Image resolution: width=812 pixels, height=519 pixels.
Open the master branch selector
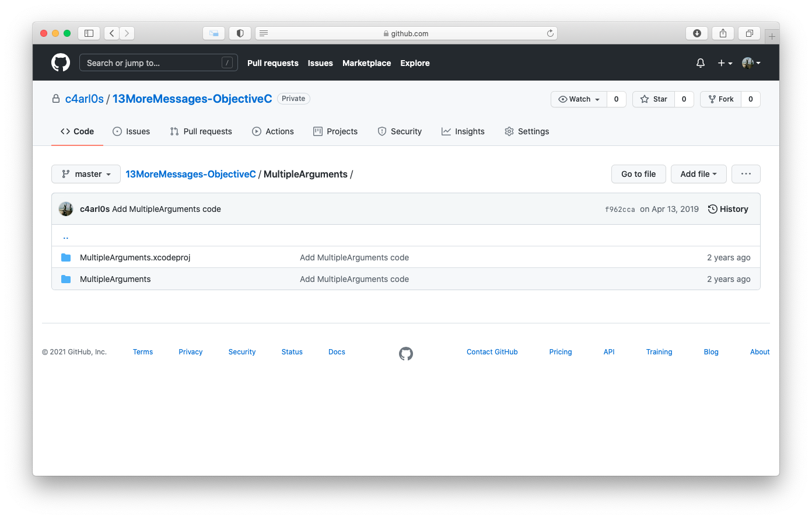point(86,174)
